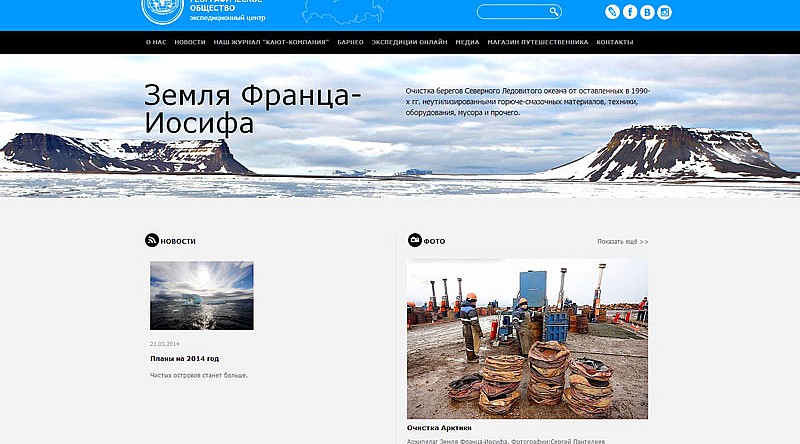Click the Земля Франца-Иосифа banner title

tap(253, 109)
